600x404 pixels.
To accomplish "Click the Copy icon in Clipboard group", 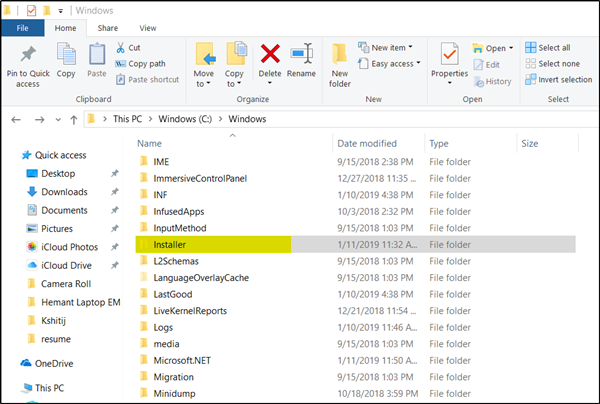I will point(66,56).
